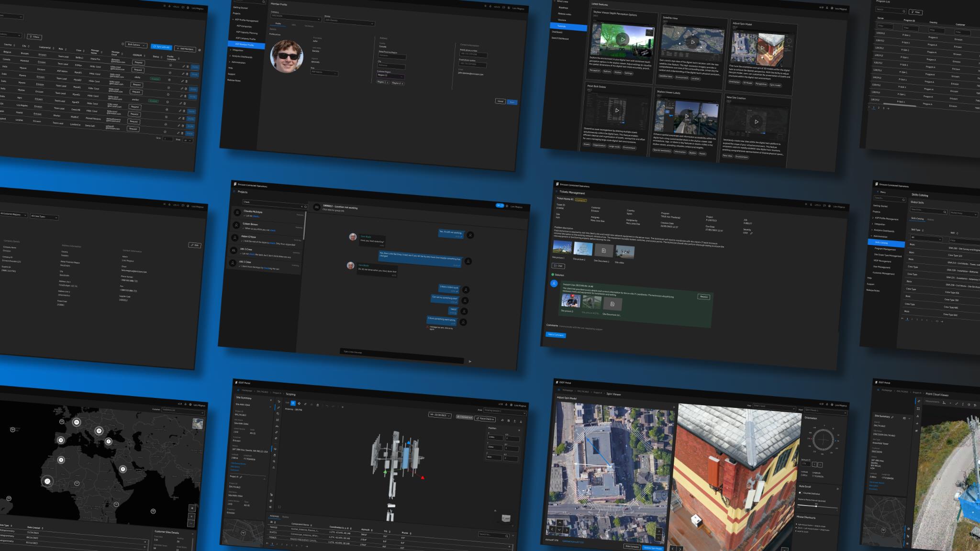Screen dimensions: 980x551
Task: Click the send message arrow in the chat
Action: pyautogui.click(x=470, y=362)
